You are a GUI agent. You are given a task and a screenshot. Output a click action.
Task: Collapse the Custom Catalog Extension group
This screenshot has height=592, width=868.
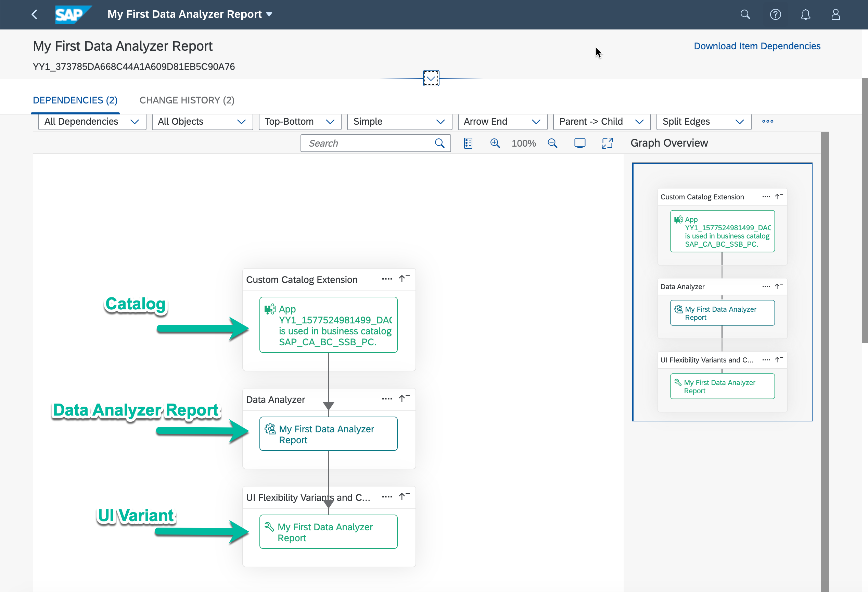click(x=404, y=279)
